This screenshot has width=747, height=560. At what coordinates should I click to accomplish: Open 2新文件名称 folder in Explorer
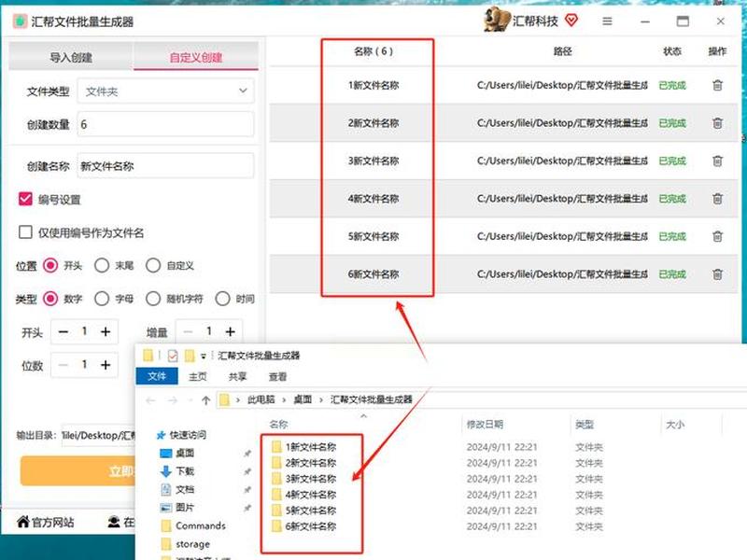[x=304, y=463]
